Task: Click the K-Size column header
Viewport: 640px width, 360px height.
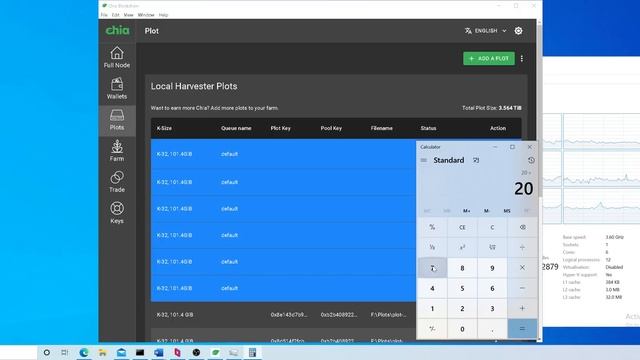Action: 164,128
